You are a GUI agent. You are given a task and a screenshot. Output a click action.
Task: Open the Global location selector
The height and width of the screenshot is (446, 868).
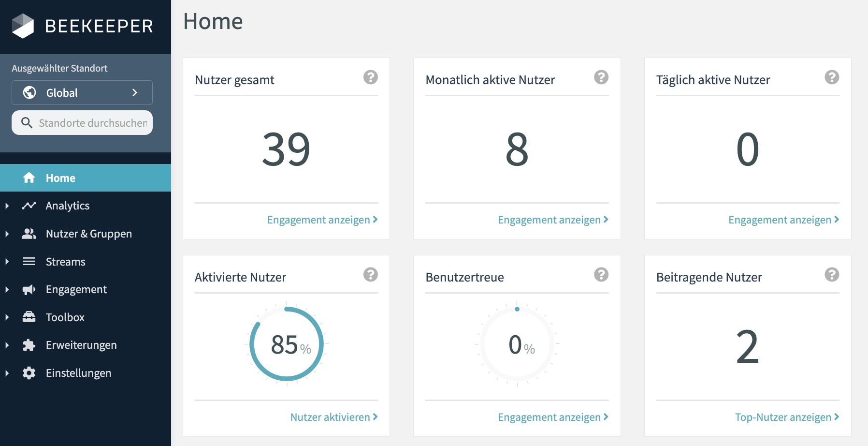82,92
